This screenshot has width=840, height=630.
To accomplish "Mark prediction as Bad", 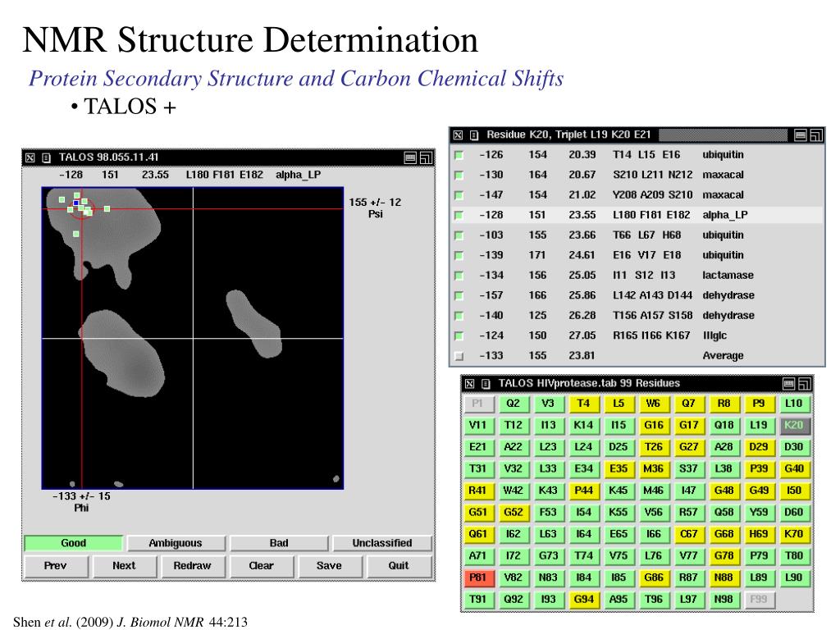I will tap(279, 543).
